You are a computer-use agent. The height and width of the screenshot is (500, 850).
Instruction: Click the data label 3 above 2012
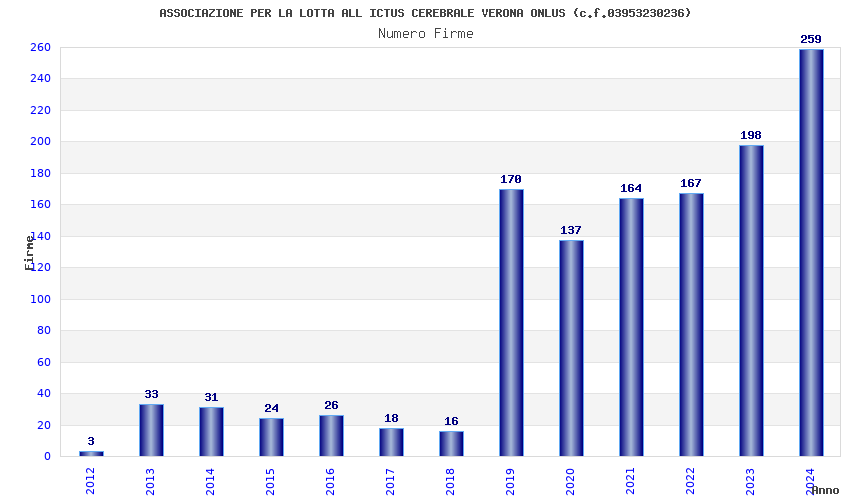(x=91, y=441)
